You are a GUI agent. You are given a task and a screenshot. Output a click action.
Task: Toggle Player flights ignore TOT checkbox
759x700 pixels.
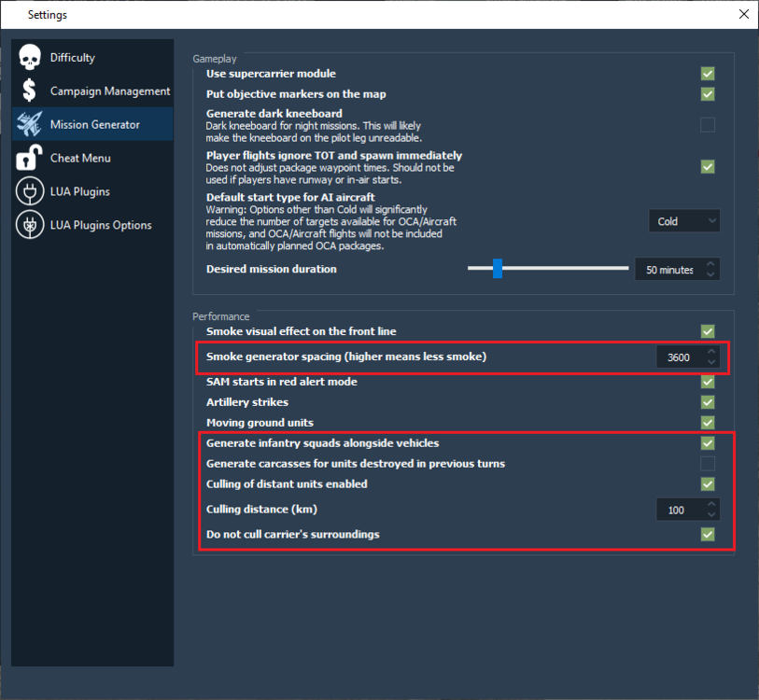pyautogui.click(x=708, y=167)
